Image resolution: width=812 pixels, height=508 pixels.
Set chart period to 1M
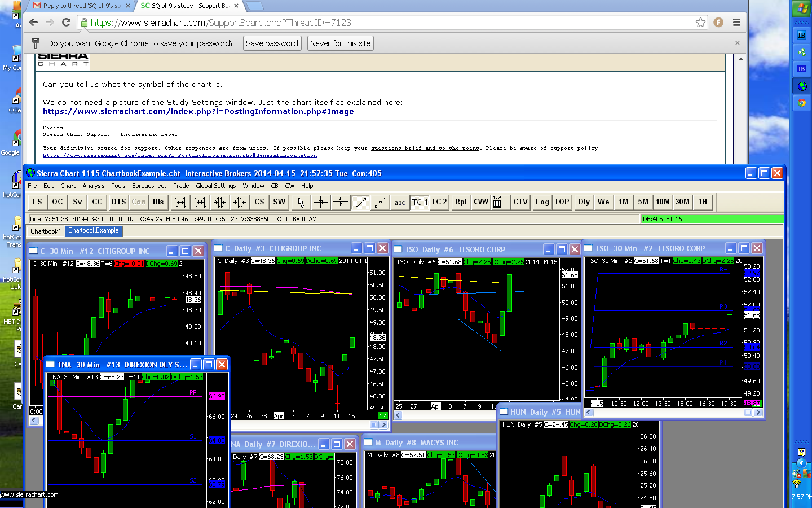pos(624,202)
